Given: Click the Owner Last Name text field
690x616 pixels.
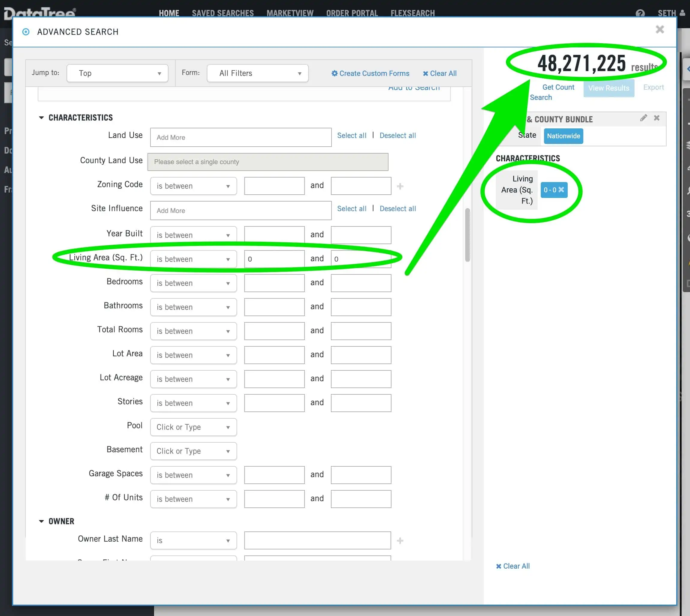Looking at the screenshot, I should pos(318,540).
